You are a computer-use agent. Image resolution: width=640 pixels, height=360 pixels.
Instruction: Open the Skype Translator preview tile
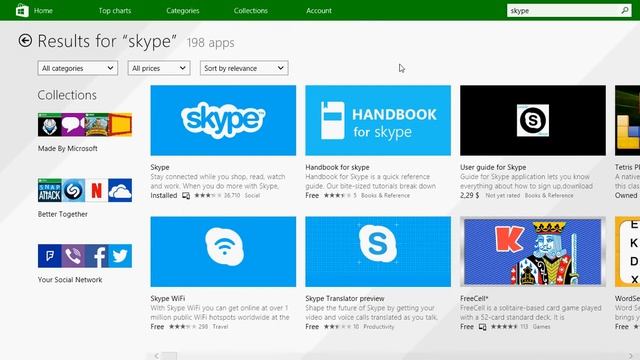(x=378, y=251)
